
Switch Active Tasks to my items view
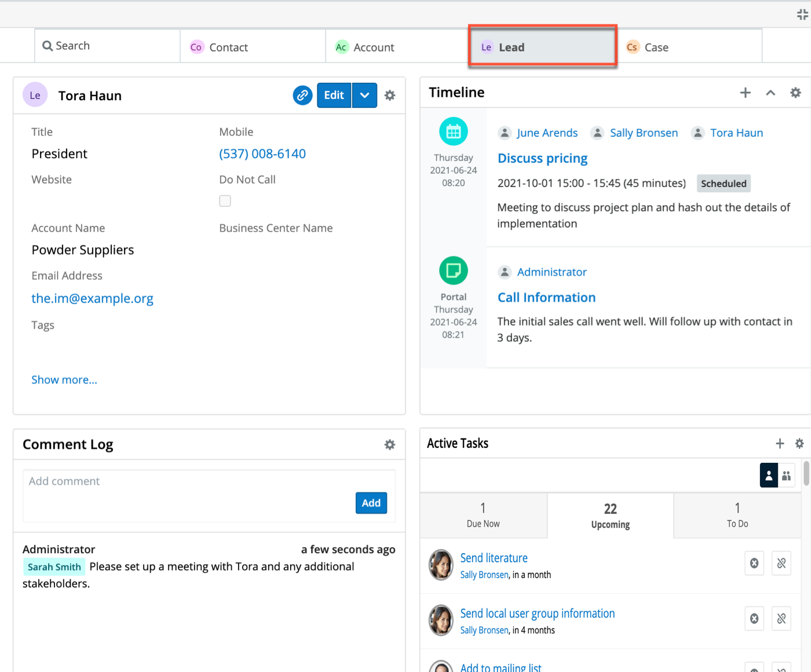coord(769,476)
